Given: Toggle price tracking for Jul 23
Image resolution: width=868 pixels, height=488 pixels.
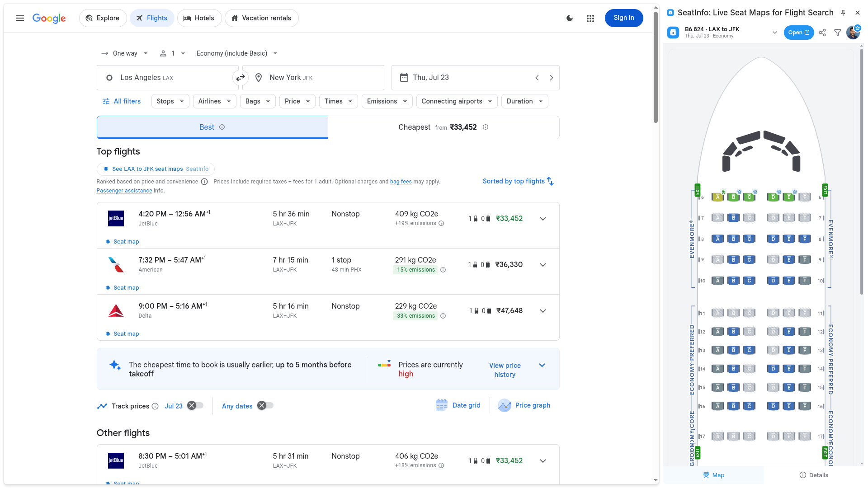Looking at the screenshot, I should point(196,406).
